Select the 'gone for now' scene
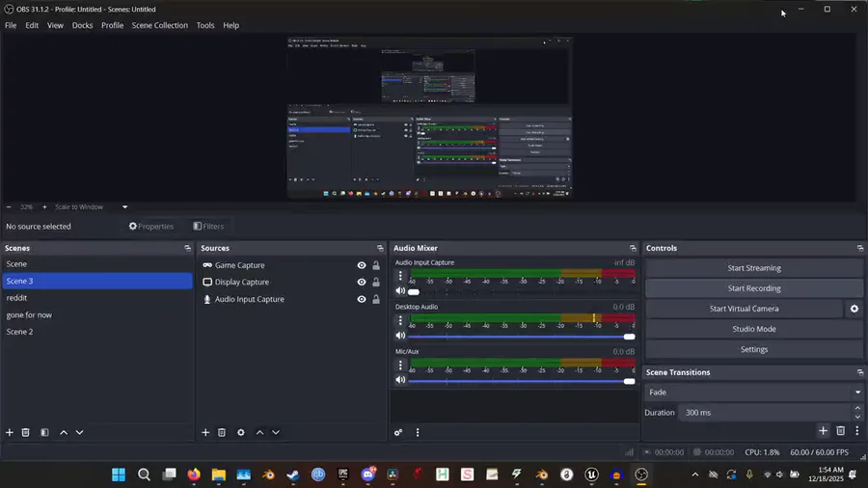The image size is (868, 488). [x=97, y=314]
